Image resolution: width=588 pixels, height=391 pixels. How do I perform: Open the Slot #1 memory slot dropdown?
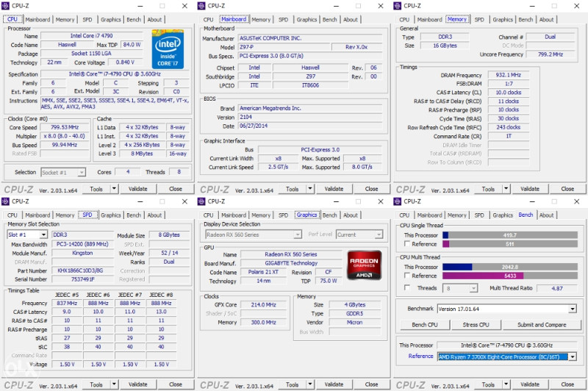pos(43,234)
